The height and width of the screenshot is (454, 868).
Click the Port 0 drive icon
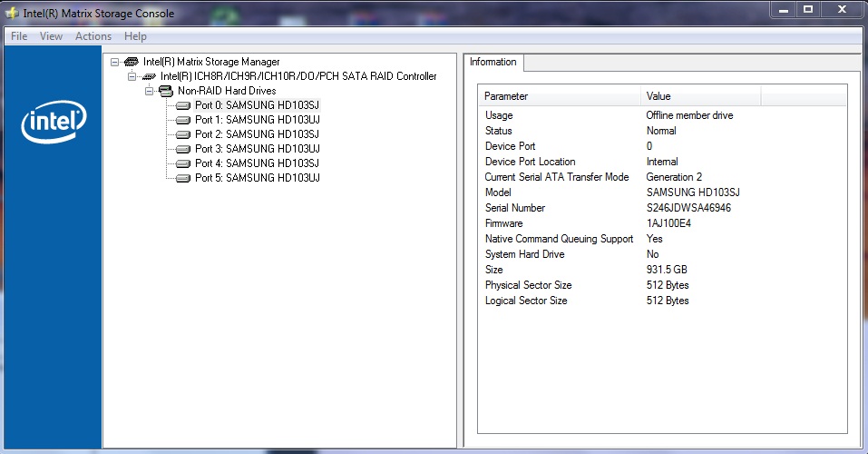point(182,105)
